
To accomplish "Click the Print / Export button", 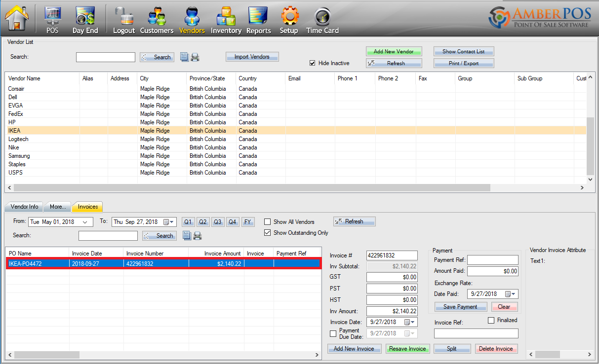I will 464,63.
